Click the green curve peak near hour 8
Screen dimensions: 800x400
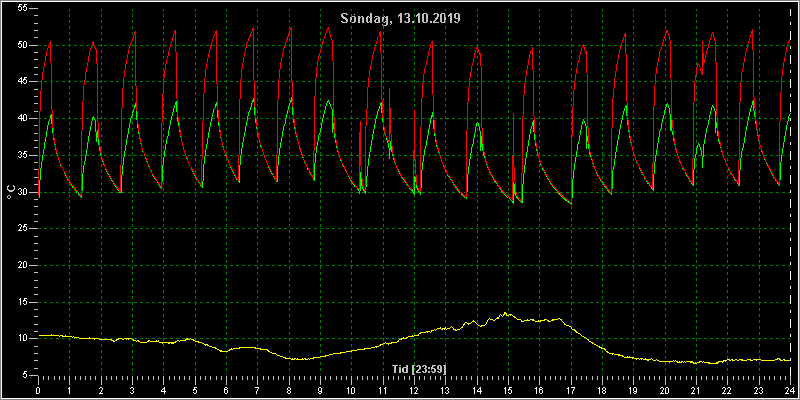click(x=291, y=98)
